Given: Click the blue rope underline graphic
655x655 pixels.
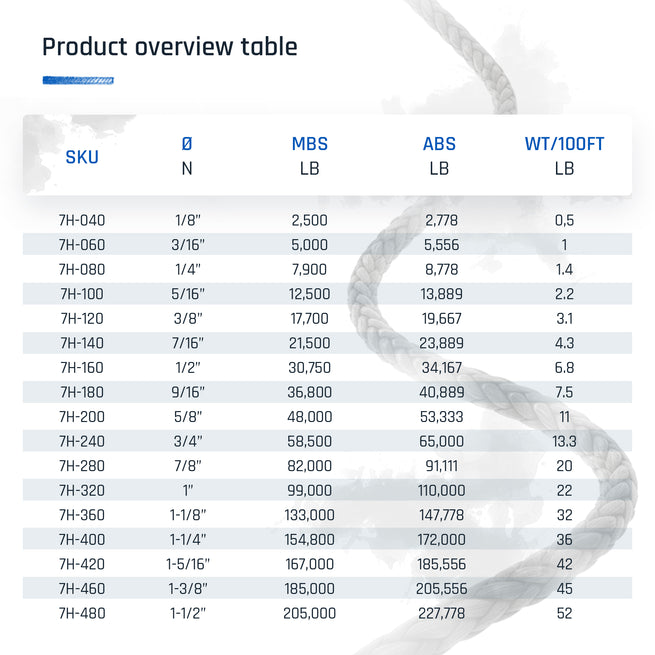Looking at the screenshot, I should [78, 80].
